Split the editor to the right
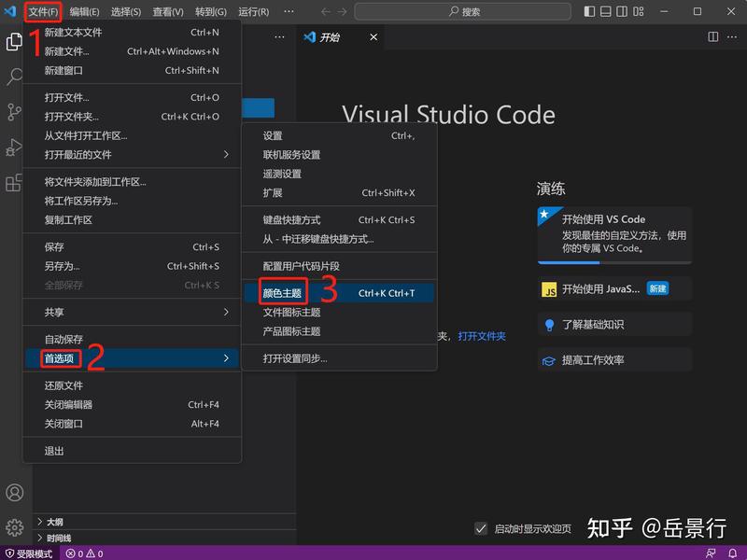 point(713,36)
